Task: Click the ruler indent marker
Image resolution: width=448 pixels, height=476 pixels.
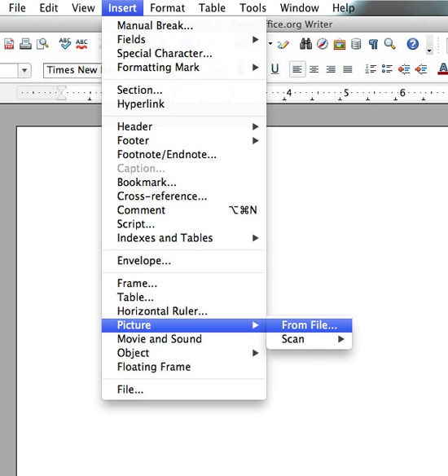Action: [62, 93]
